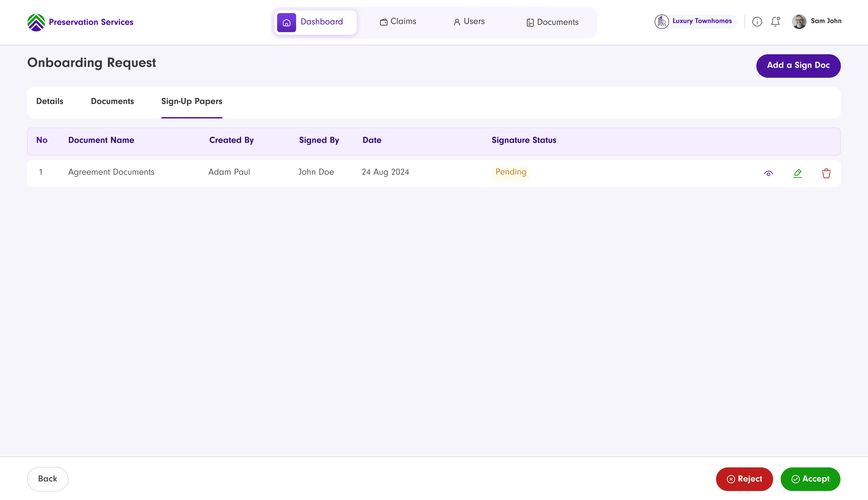868x500 pixels.
Task: Click the Signature Status column header
Action: [x=524, y=140]
